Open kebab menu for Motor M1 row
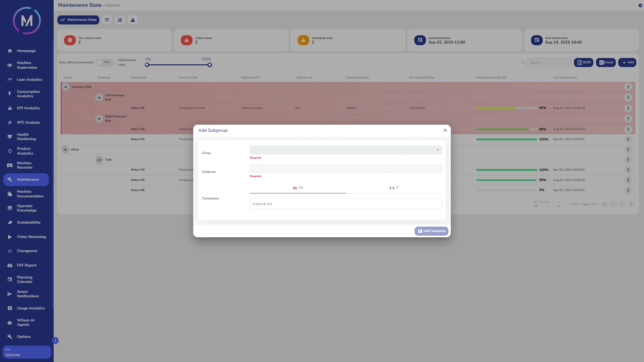The height and width of the screenshot is (362, 644). coord(628,108)
